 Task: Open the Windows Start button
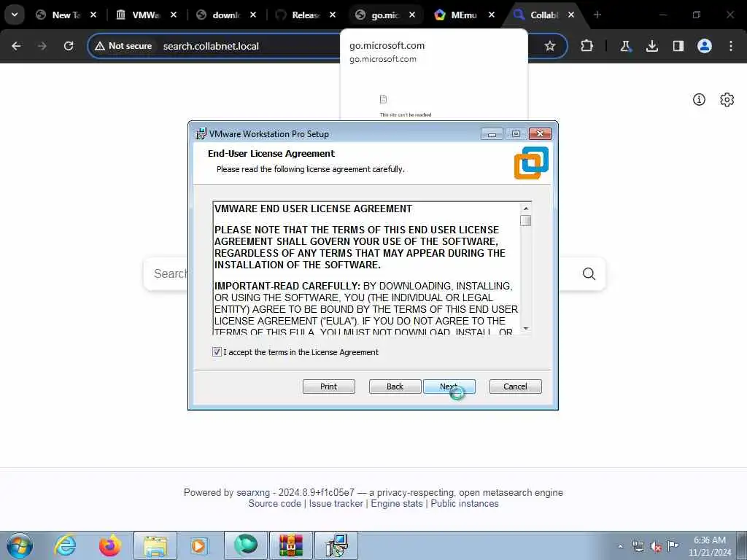point(20,545)
